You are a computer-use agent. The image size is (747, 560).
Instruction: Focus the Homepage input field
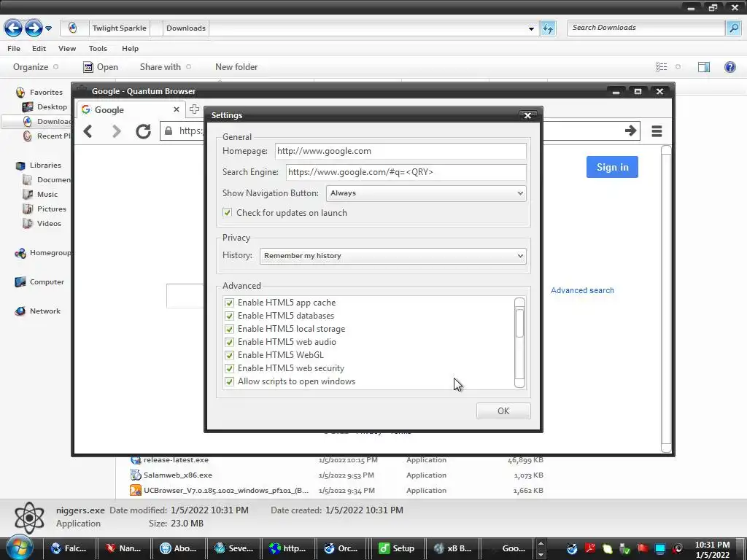click(400, 151)
